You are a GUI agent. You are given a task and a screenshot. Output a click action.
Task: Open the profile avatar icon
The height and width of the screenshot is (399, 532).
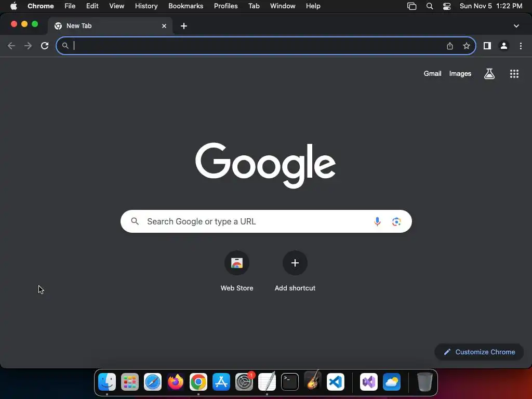coord(504,46)
